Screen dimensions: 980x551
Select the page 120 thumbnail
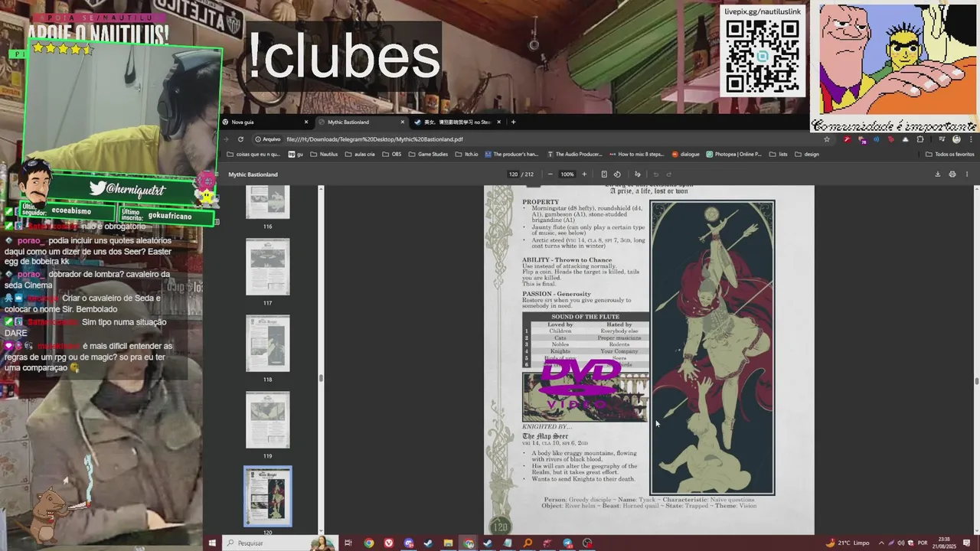(267, 496)
